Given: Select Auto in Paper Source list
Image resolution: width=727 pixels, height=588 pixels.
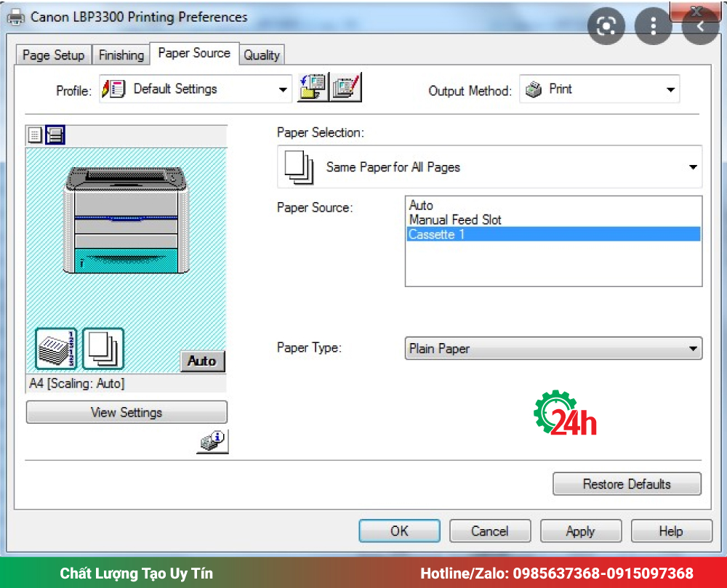Looking at the screenshot, I should click(553, 205).
